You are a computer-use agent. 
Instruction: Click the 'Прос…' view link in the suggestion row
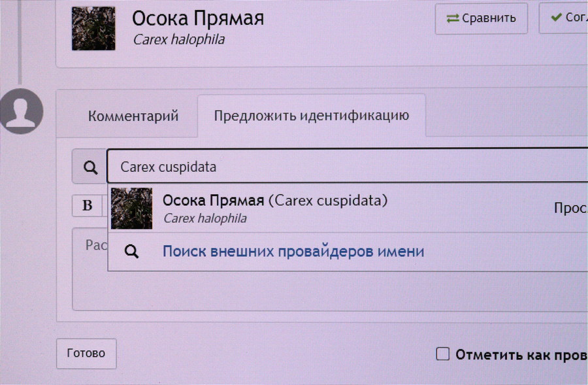569,208
